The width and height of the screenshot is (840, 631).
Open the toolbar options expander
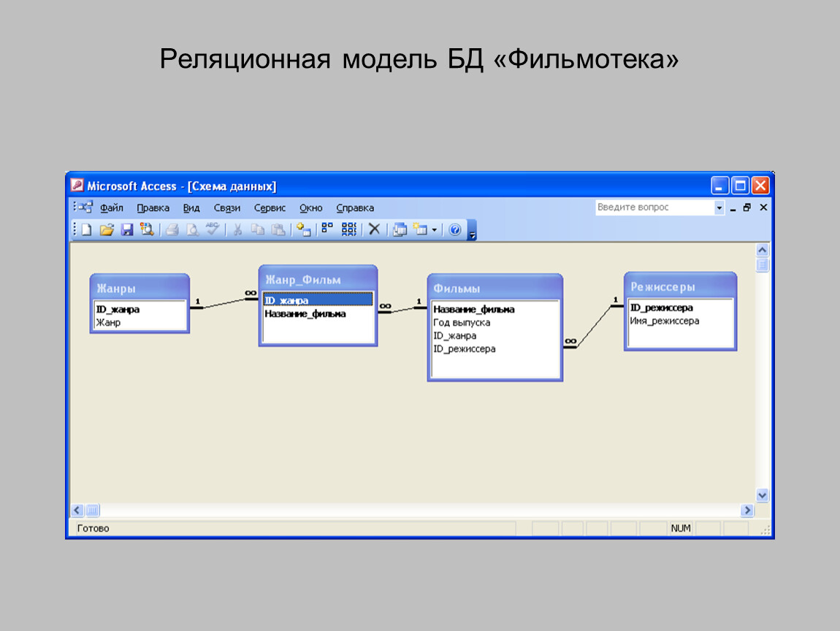pyautogui.click(x=472, y=232)
